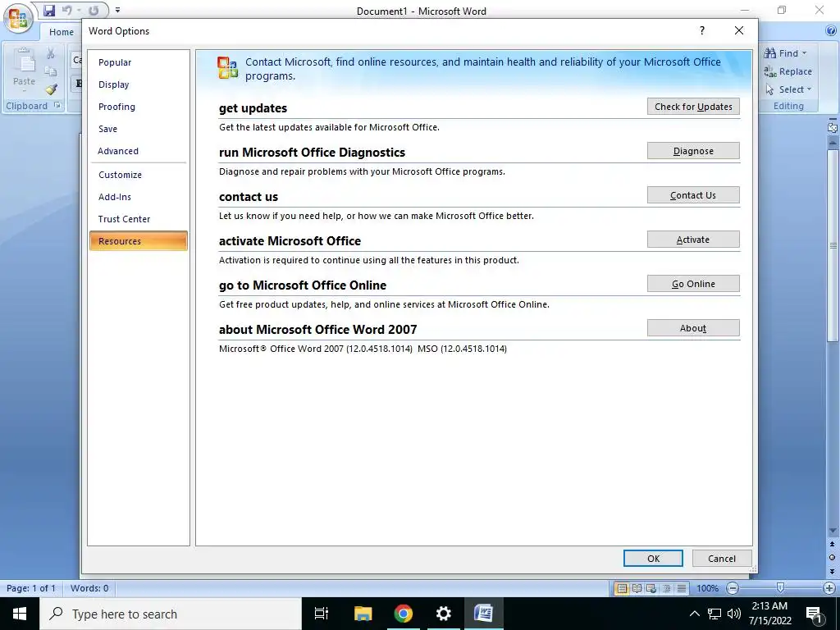This screenshot has height=630, width=840.
Task: Open the Save options category
Action: pyautogui.click(x=138, y=129)
